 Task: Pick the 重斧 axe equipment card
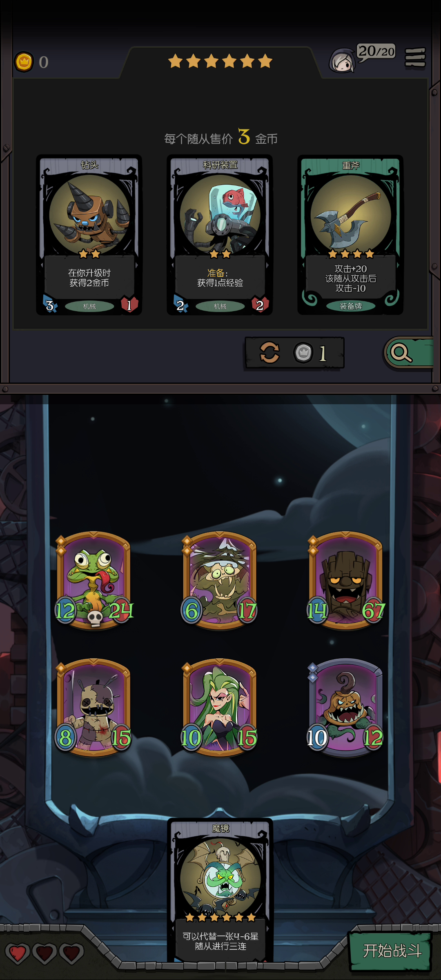[x=351, y=235]
